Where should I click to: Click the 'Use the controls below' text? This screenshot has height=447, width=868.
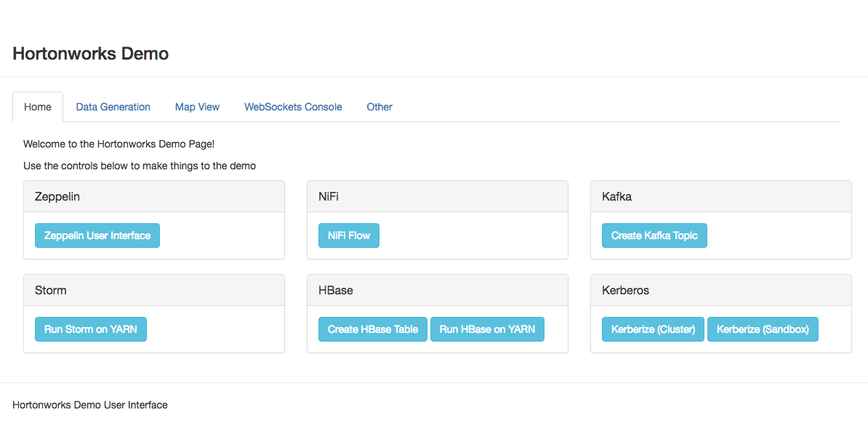140,166
